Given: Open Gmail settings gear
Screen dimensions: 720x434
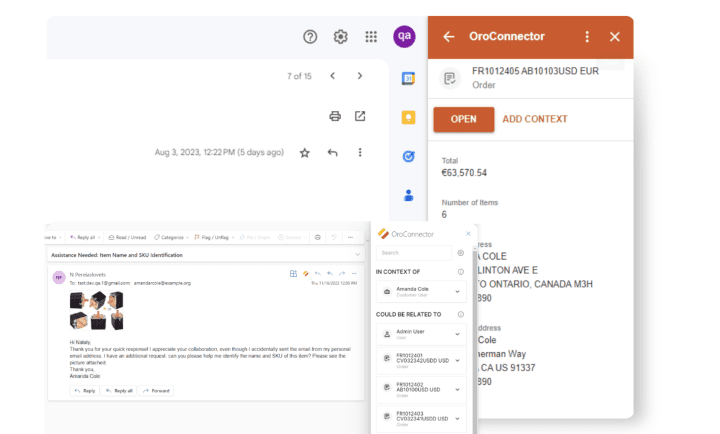Looking at the screenshot, I should [340, 37].
